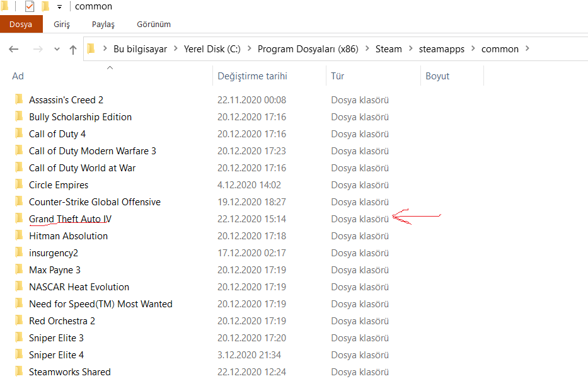
Task: Open the Paylaş ribbon tab
Action: pos(103,25)
